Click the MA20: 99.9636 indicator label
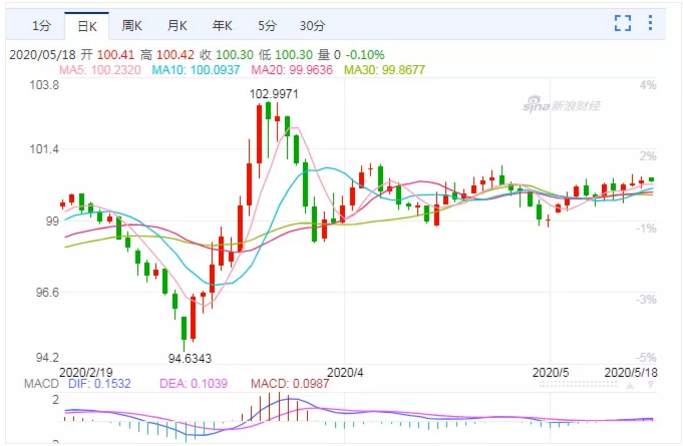683x446 pixels. [x=292, y=70]
